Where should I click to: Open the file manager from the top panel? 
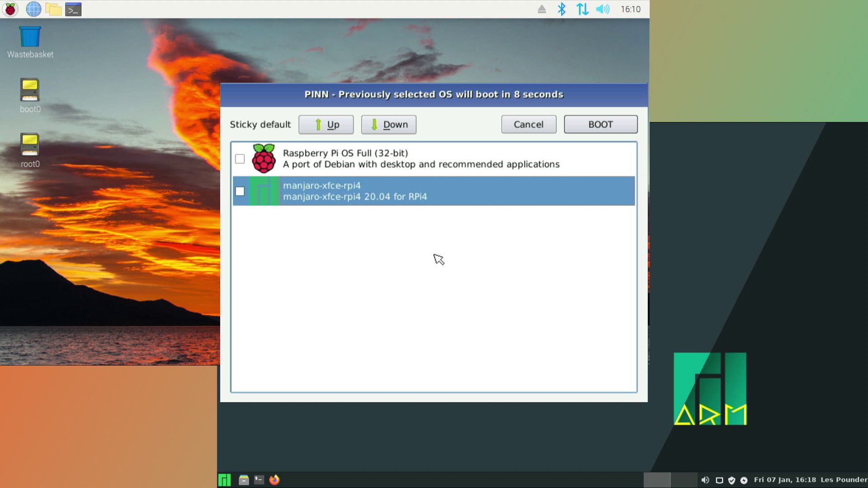point(54,9)
